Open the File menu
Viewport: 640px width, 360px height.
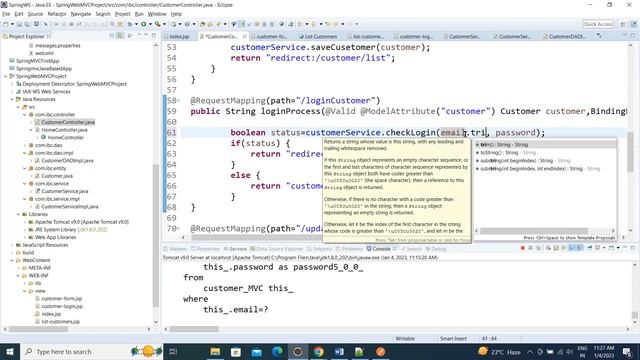click(6, 14)
